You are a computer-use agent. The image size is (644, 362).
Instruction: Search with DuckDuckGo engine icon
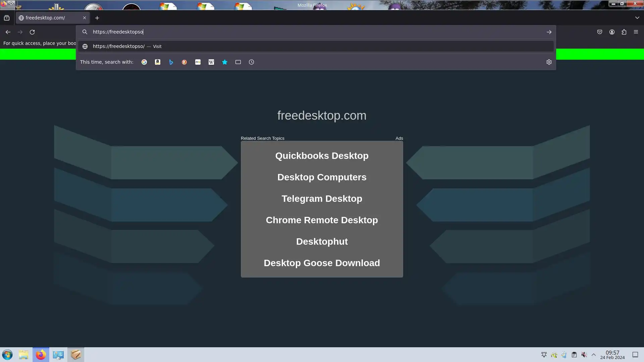(184, 62)
